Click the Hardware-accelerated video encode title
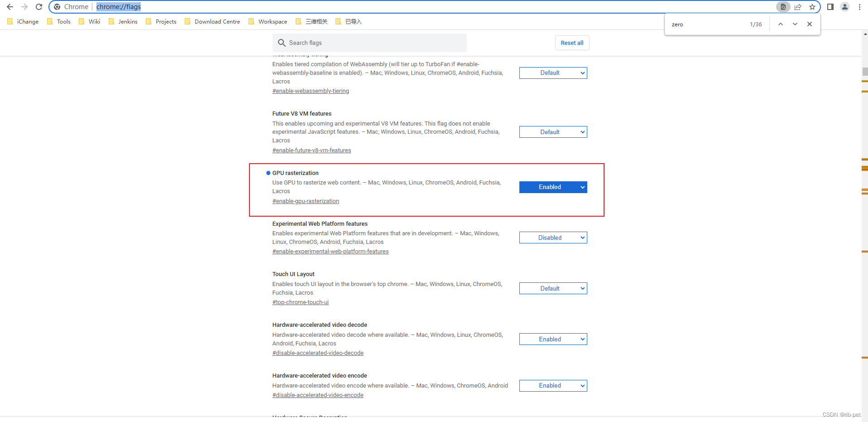Image resolution: width=868 pixels, height=422 pixels. point(320,375)
